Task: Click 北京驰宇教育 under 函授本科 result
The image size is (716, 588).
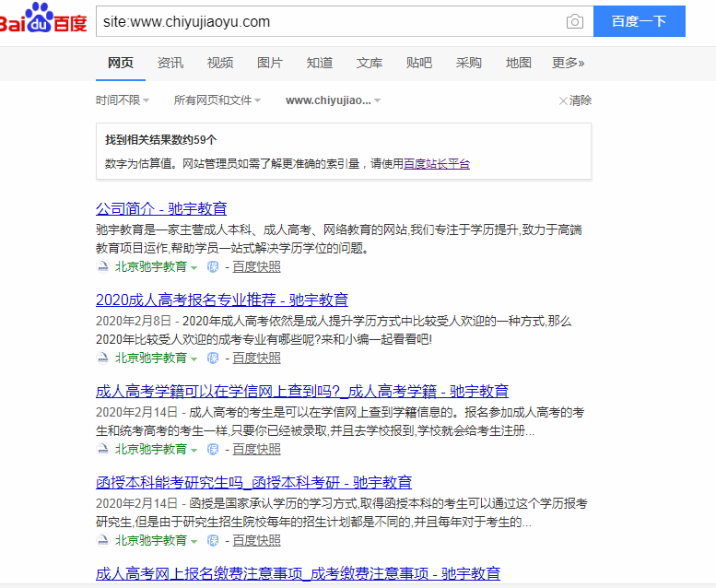Action: [151, 540]
